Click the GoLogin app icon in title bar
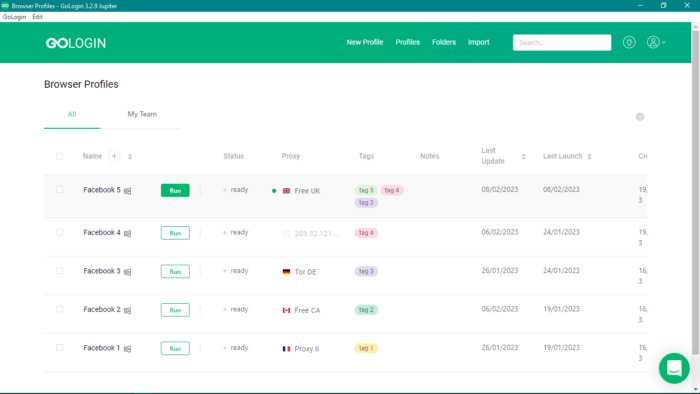Screen dimensions: 700x394 (x=5, y=6)
